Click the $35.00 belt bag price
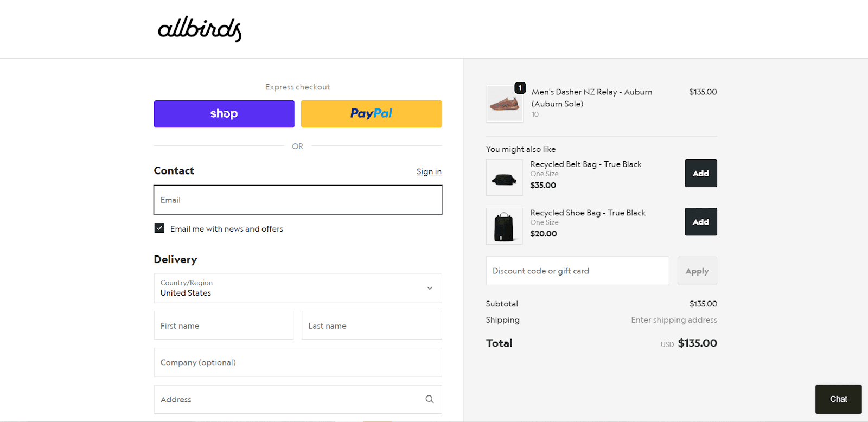 543,185
